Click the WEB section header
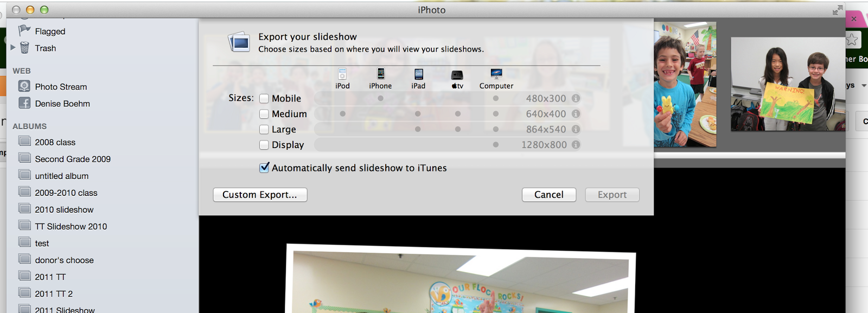 tap(22, 71)
